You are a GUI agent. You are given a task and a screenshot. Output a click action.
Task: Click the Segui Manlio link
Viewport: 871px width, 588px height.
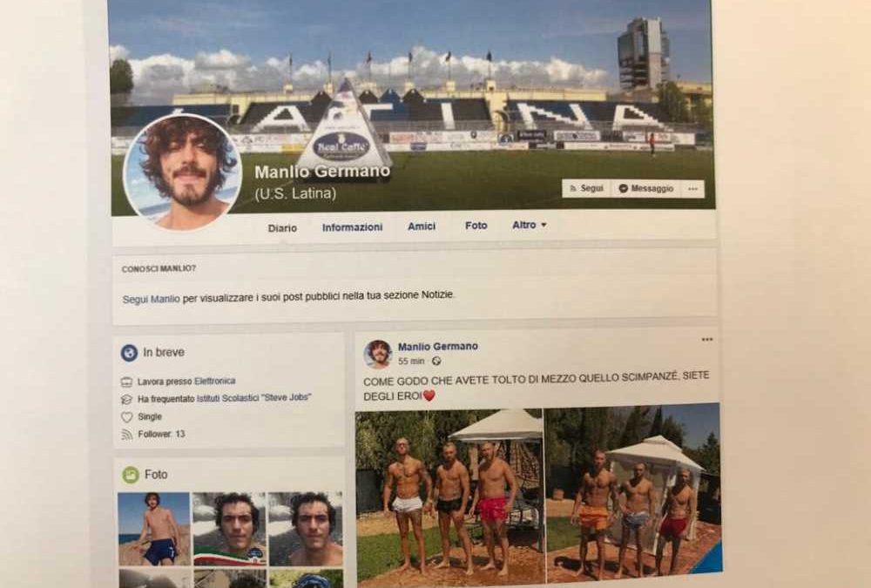151,299
